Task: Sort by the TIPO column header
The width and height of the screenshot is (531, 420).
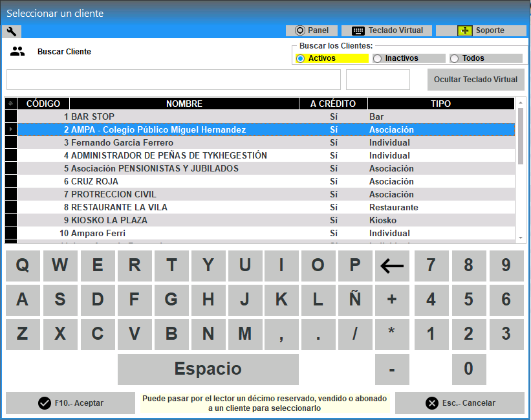Action: click(x=441, y=104)
